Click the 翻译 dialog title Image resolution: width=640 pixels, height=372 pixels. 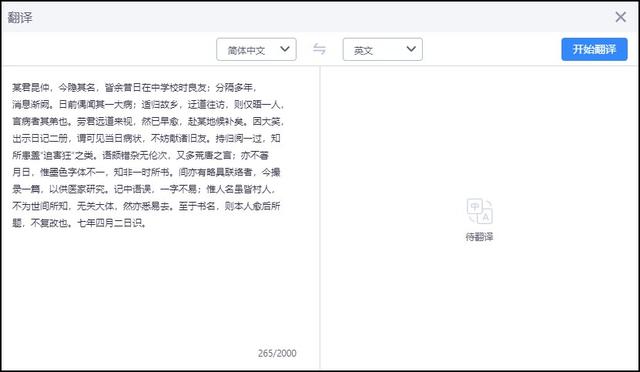20,18
